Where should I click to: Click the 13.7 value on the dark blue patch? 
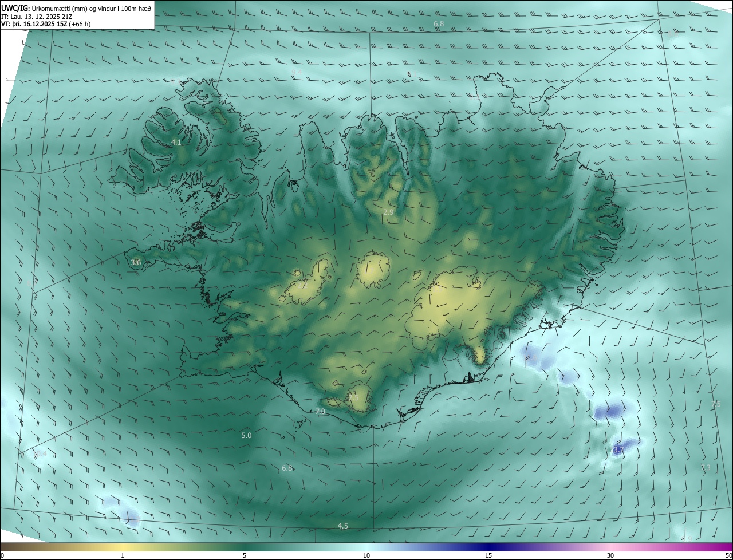point(618,451)
